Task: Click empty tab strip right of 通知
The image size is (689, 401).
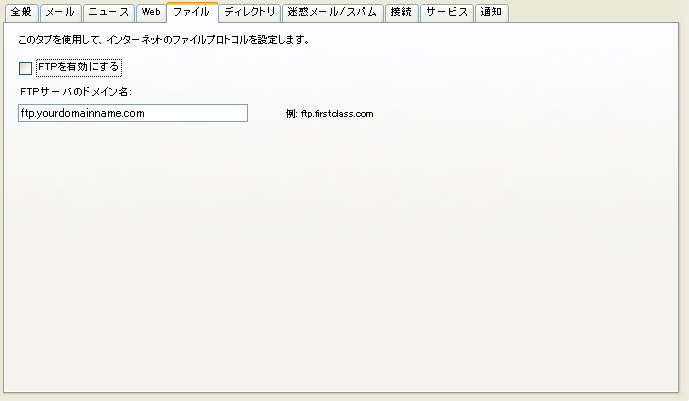Action: point(600,13)
